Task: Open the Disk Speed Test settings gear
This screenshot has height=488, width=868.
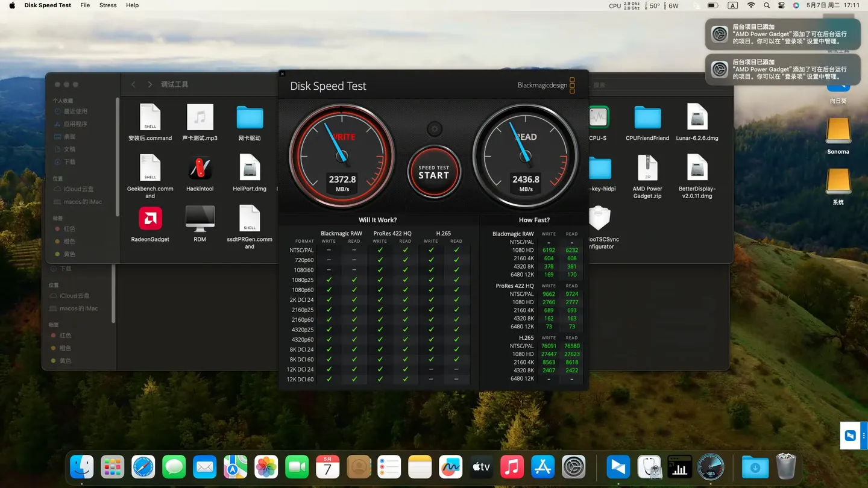Action: [x=434, y=128]
